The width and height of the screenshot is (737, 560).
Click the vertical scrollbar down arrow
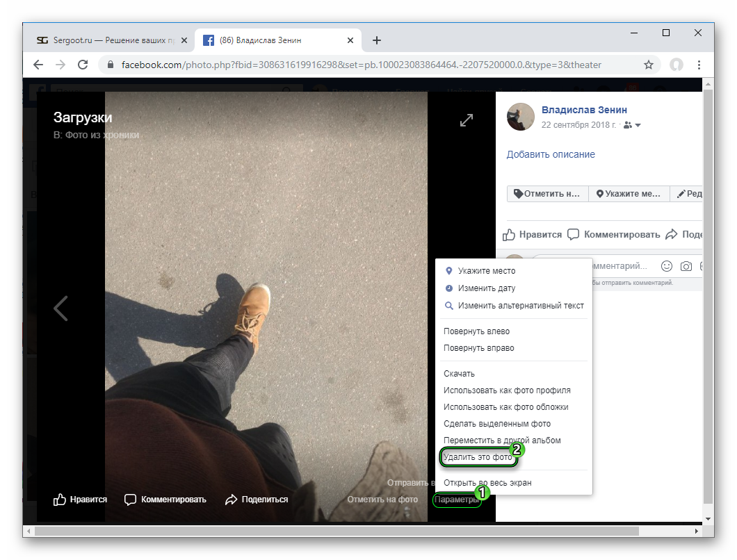(708, 518)
